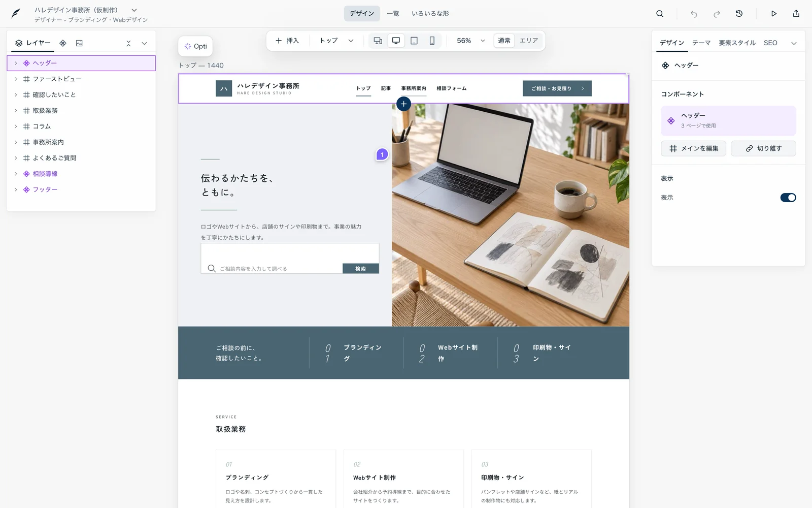Viewport: 812px width, 508px height.
Task: Switch to the 一覧 top tab
Action: click(x=393, y=14)
